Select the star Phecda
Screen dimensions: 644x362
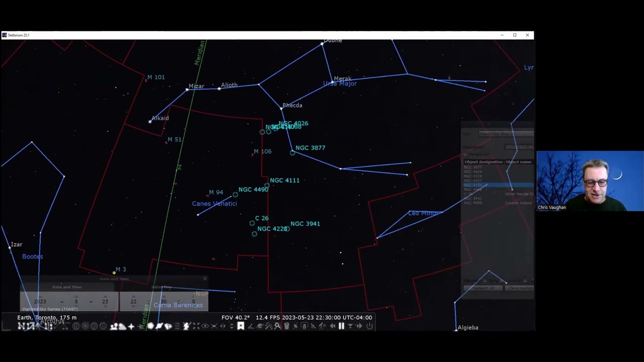click(281, 108)
